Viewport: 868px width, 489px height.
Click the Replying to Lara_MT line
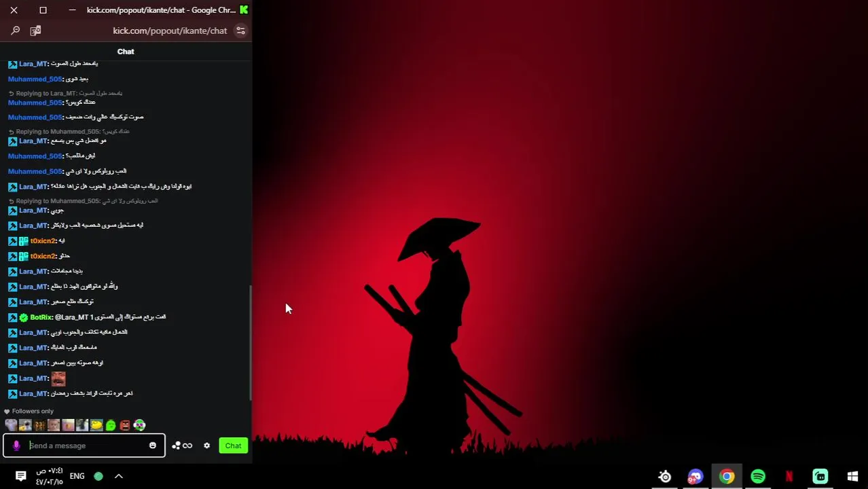(65, 93)
